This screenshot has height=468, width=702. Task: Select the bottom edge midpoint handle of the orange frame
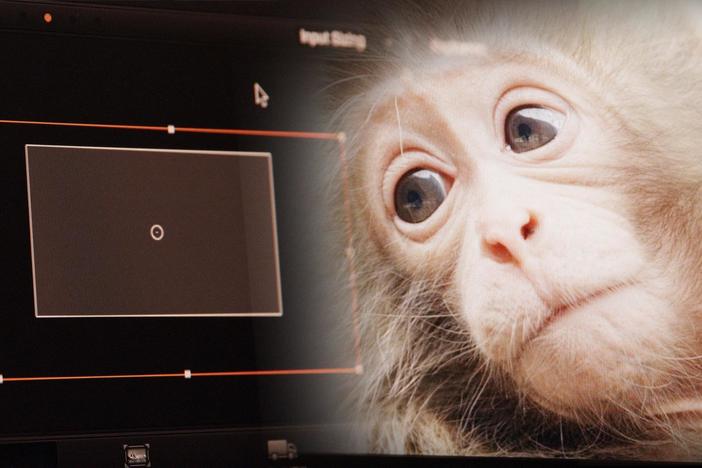[188, 374]
